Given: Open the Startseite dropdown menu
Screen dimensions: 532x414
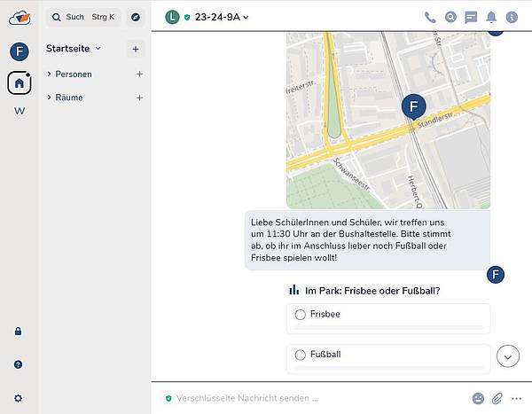Looking at the screenshot, I should pos(74,49).
